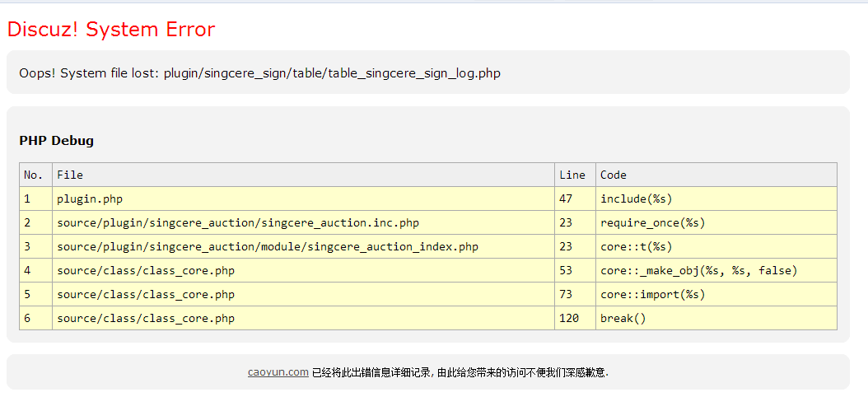Click row number 5 cell
The image size is (868, 411).
click(36, 294)
